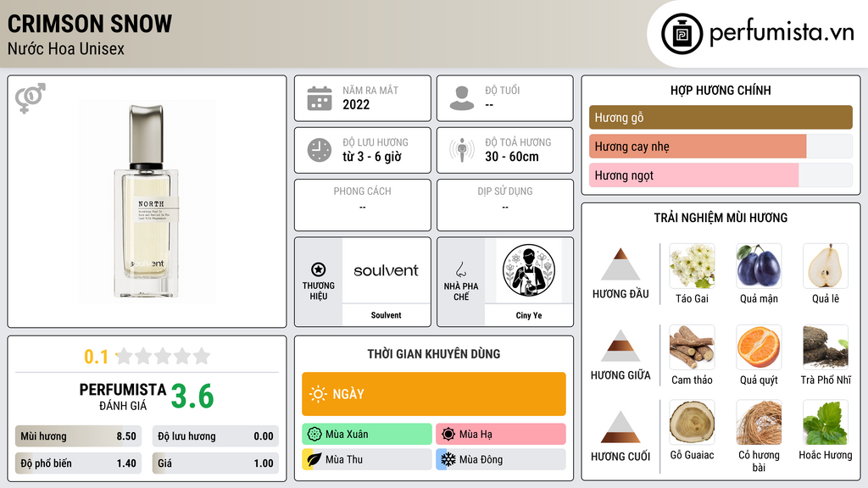868x488 pixels.
Task: Click the Nước Hoa Unisex subtitle
Action: click(x=66, y=48)
